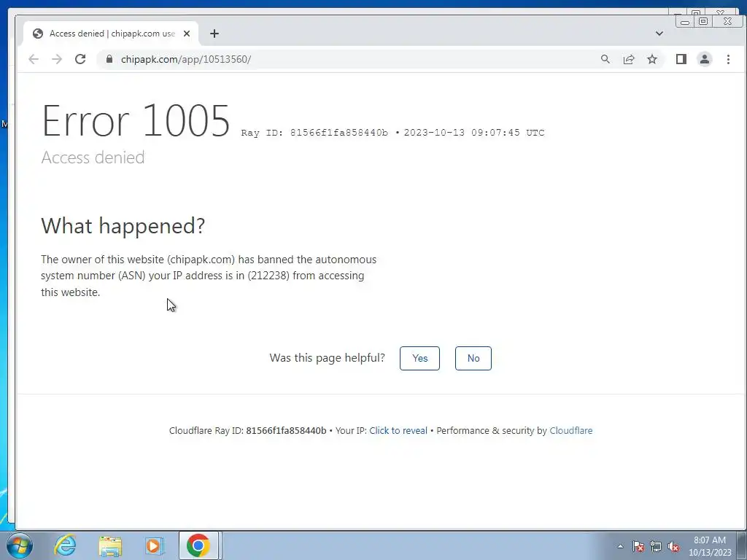
Task: Open Action Center flag icon
Action: tap(638, 546)
